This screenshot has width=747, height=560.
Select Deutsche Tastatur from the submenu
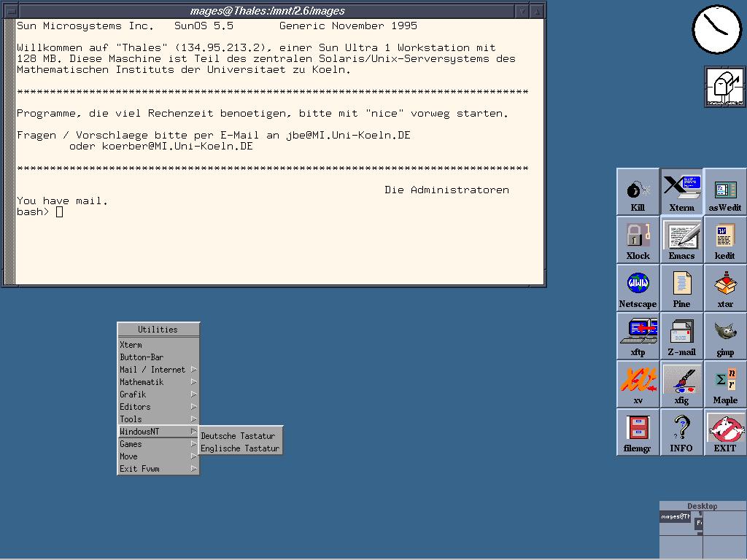click(238, 436)
